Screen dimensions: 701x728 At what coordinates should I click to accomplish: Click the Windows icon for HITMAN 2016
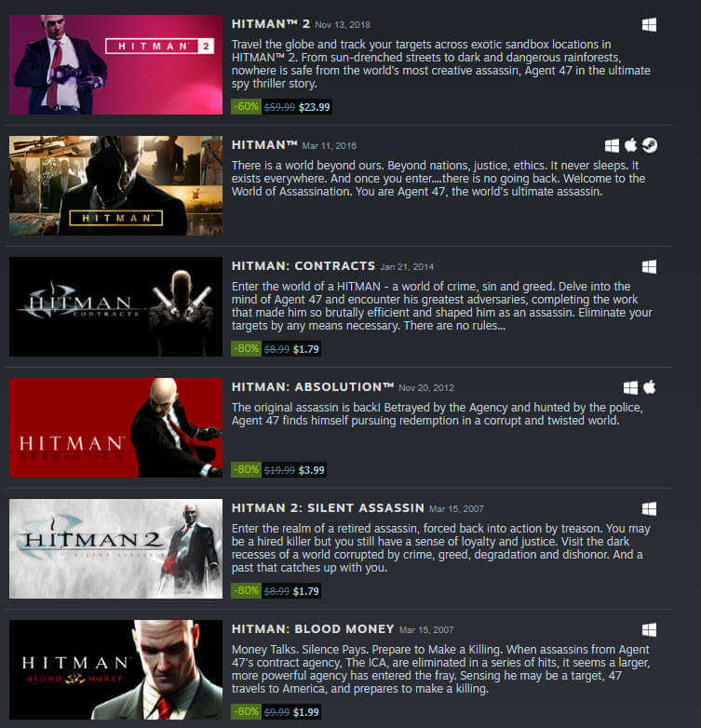(x=612, y=146)
